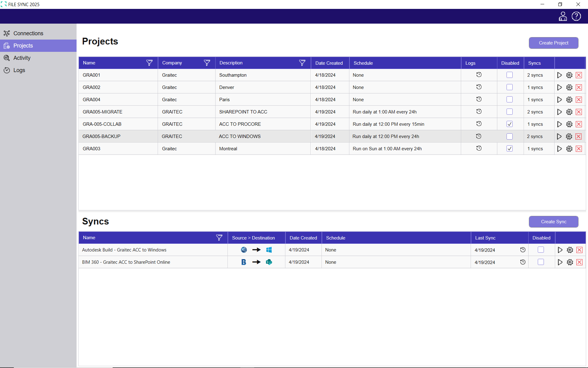Open the help question mark icon
This screenshot has height=368, width=588.
tap(576, 16)
